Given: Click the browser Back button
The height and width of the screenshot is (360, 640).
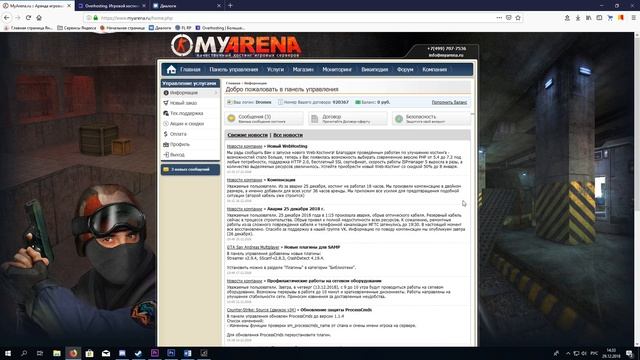Looking at the screenshot, I should click(x=7, y=18).
